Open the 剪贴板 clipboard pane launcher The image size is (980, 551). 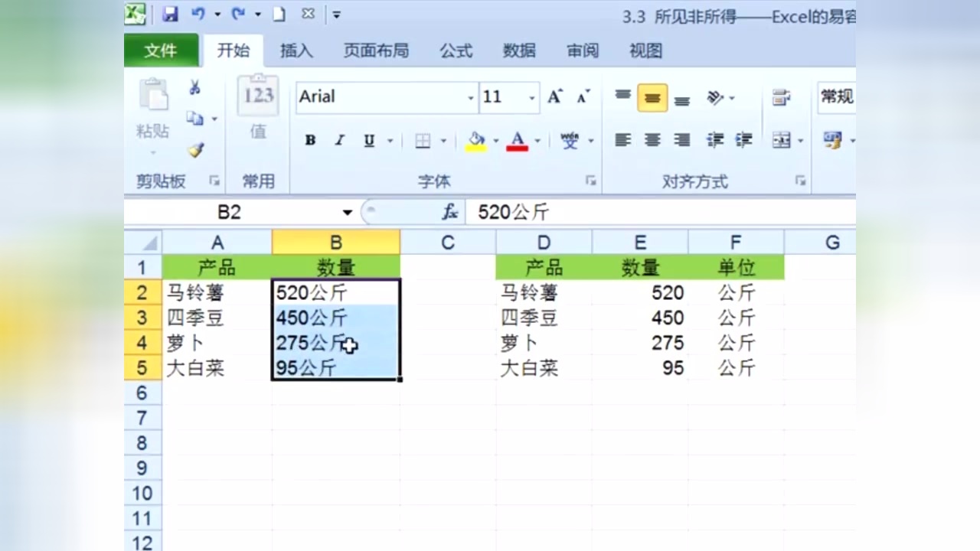point(214,181)
